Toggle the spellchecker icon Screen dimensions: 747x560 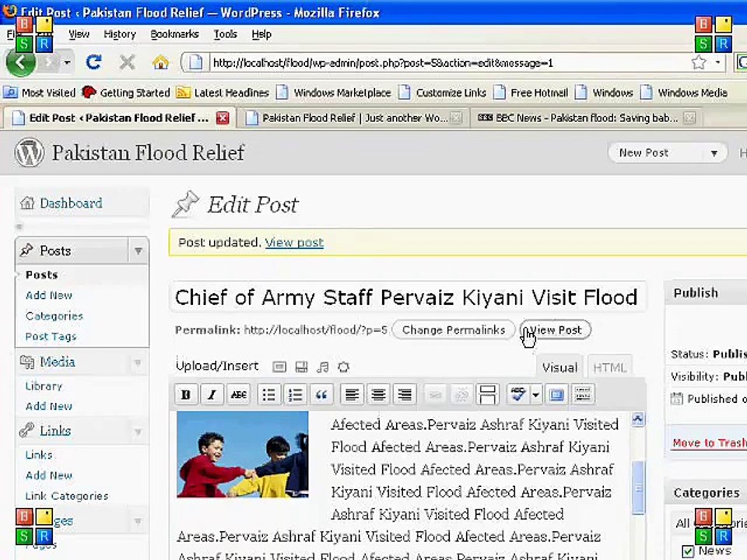click(x=518, y=395)
